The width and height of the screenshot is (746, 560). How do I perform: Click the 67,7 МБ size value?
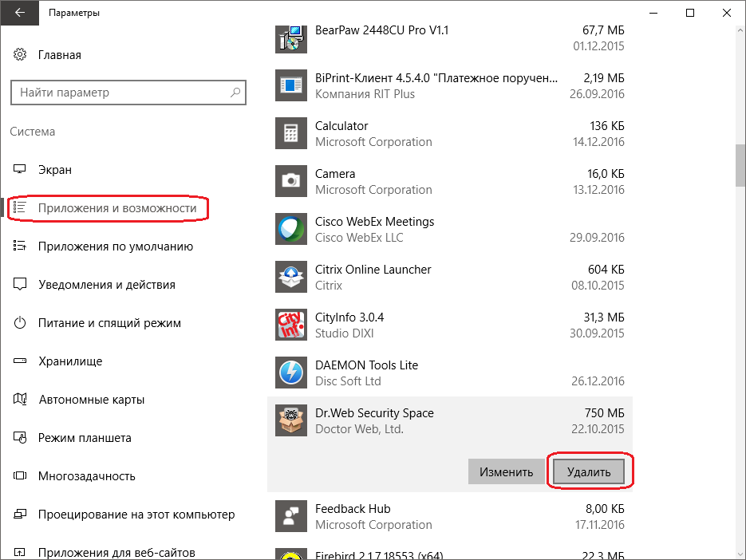(603, 30)
